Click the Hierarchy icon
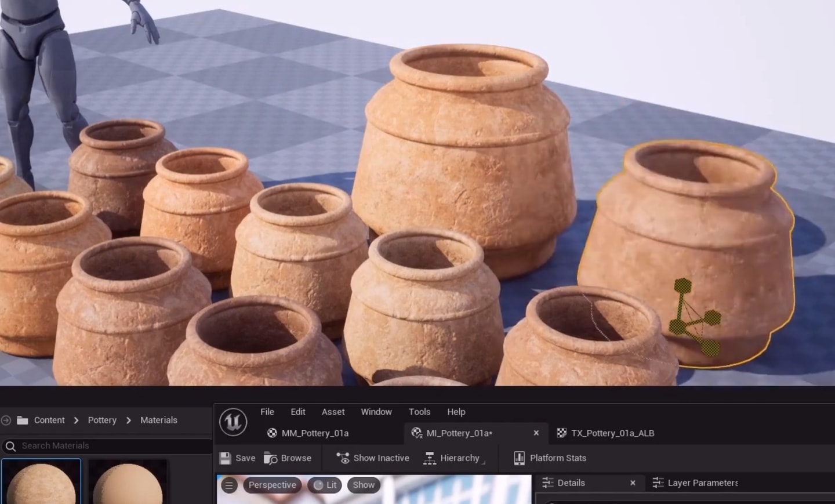 pyautogui.click(x=430, y=458)
